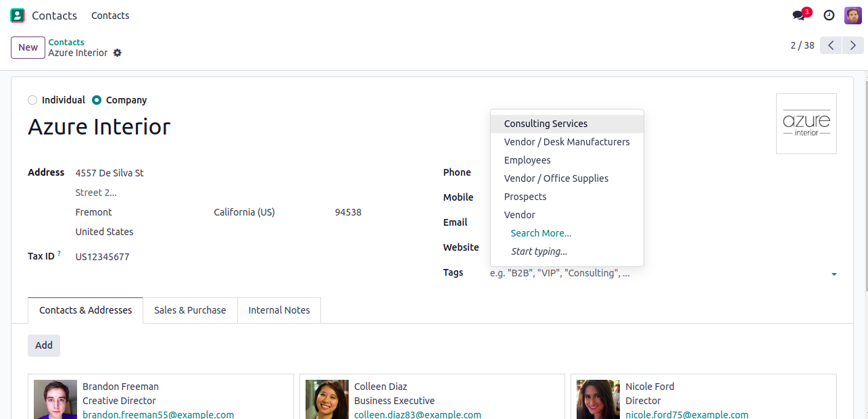The width and height of the screenshot is (868, 419).
Task: Open the Contacts breadcrumb link
Action: [x=66, y=42]
